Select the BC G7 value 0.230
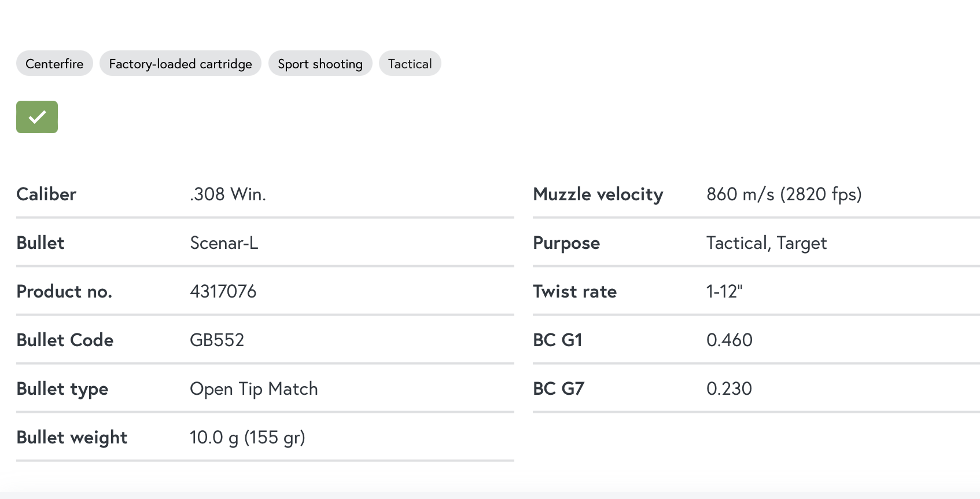The image size is (980, 499). [729, 388]
